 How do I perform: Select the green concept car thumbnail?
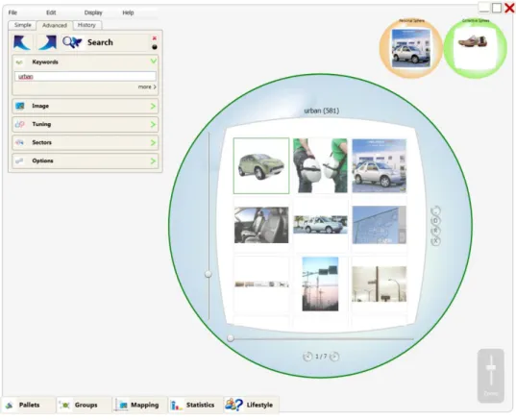261,166
